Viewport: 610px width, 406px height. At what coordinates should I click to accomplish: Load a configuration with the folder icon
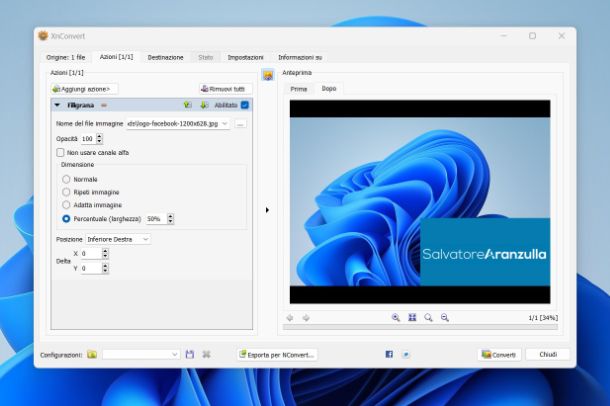point(92,354)
